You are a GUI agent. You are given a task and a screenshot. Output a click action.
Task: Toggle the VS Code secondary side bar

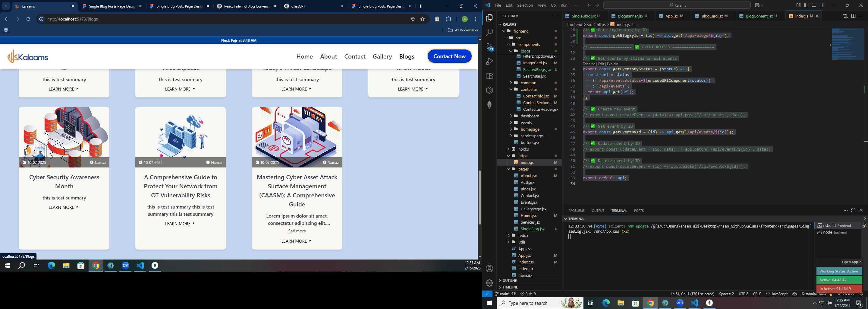pyautogui.click(x=822, y=5)
